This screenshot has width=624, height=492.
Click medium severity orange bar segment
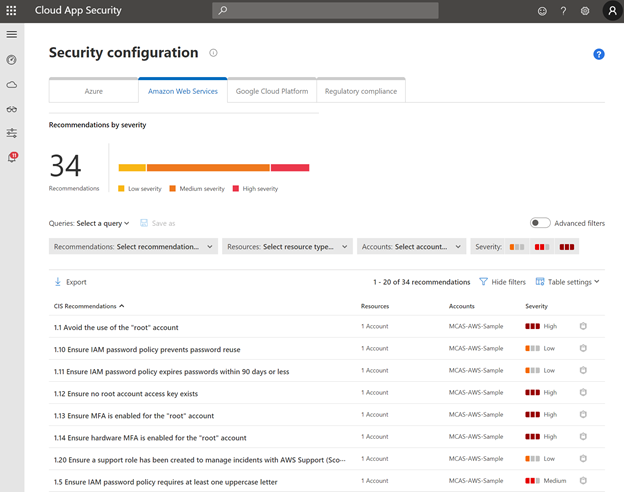pyautogui.click(x=208, y=168)
